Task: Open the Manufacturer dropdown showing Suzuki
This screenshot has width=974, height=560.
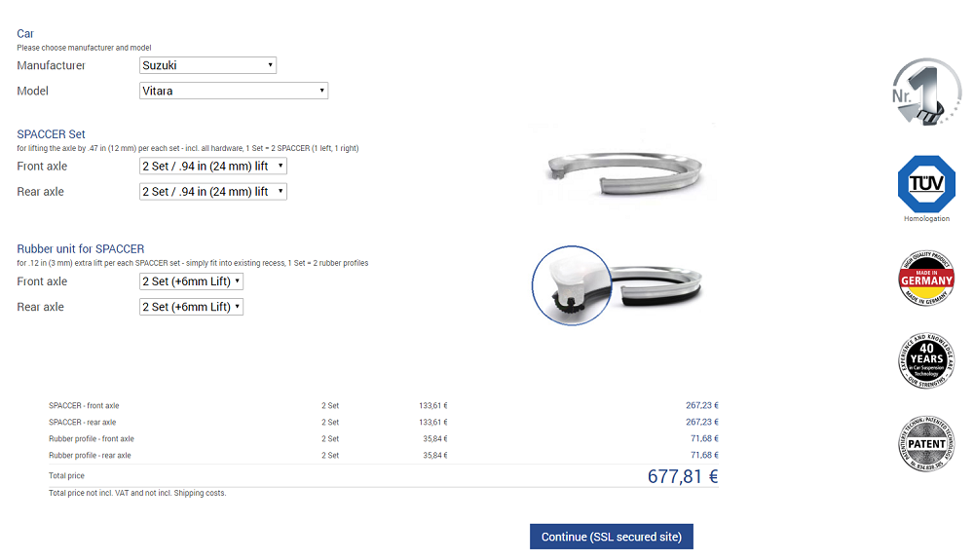Action: click(x=207, y=65)
